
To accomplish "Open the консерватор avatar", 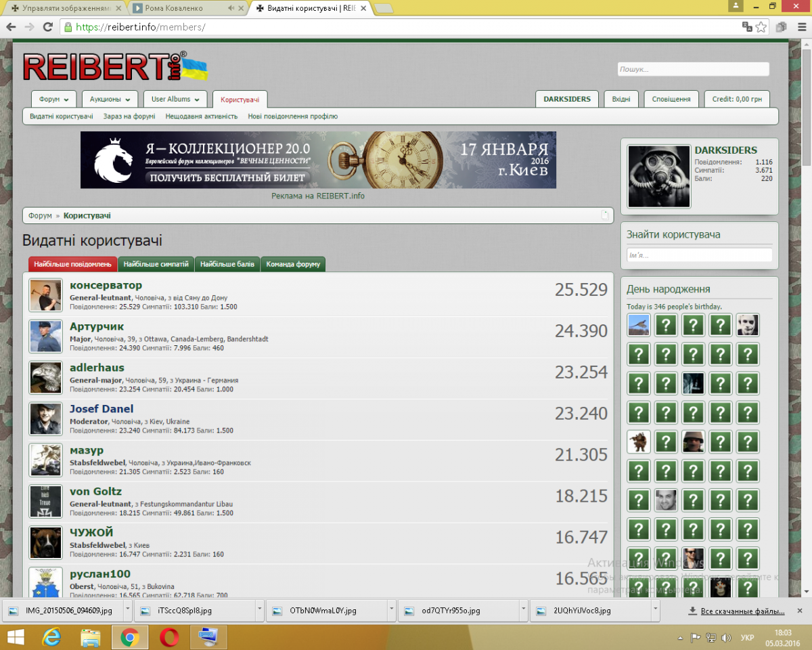I will (x=46, y=295).
